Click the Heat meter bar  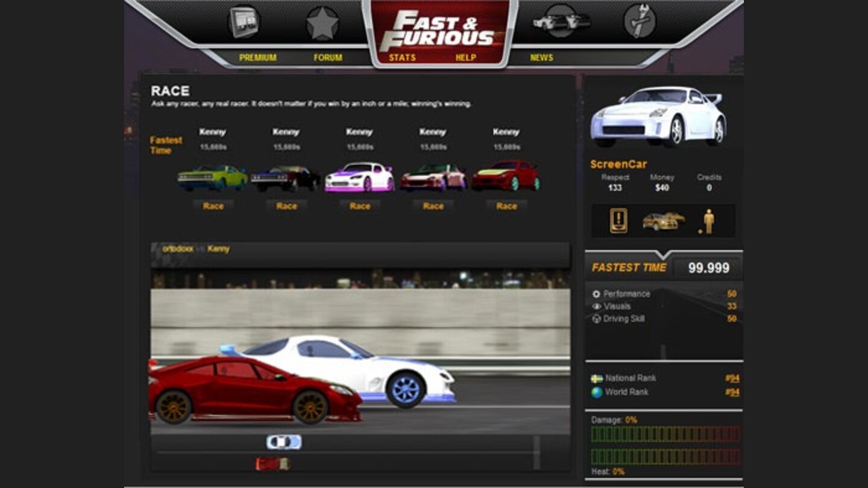[665, 457]
